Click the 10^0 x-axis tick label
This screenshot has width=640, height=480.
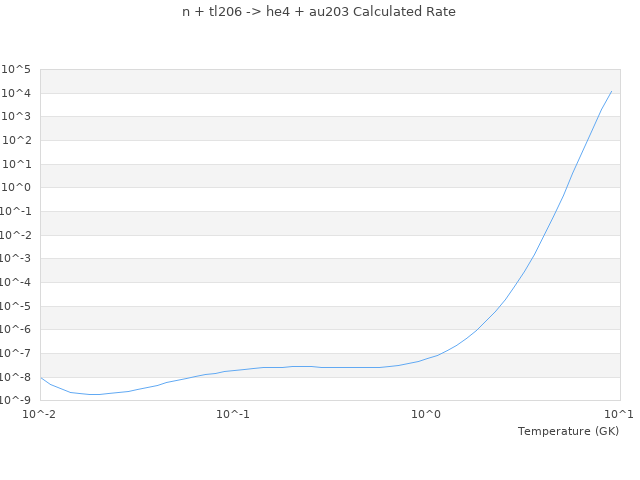[427, 413]
